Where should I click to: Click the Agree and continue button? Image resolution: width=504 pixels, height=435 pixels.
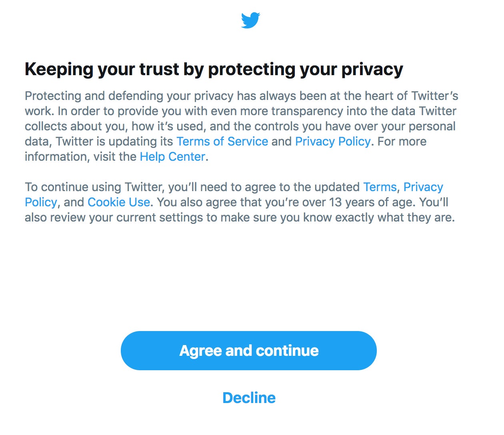pos(249,351)
